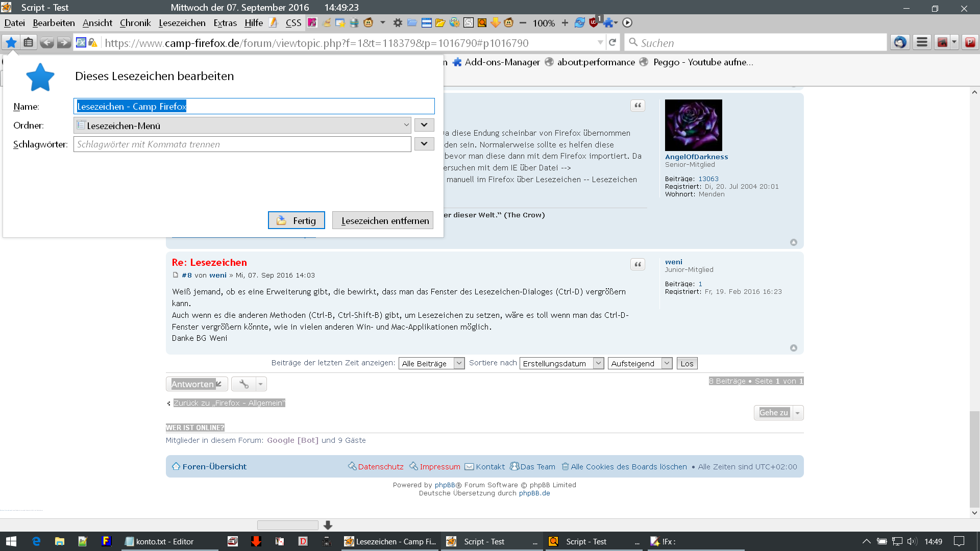980x551 pixels.
Task: Open the Lesezeichen-Menü folder dropdown
Action: tap(242, 126)
